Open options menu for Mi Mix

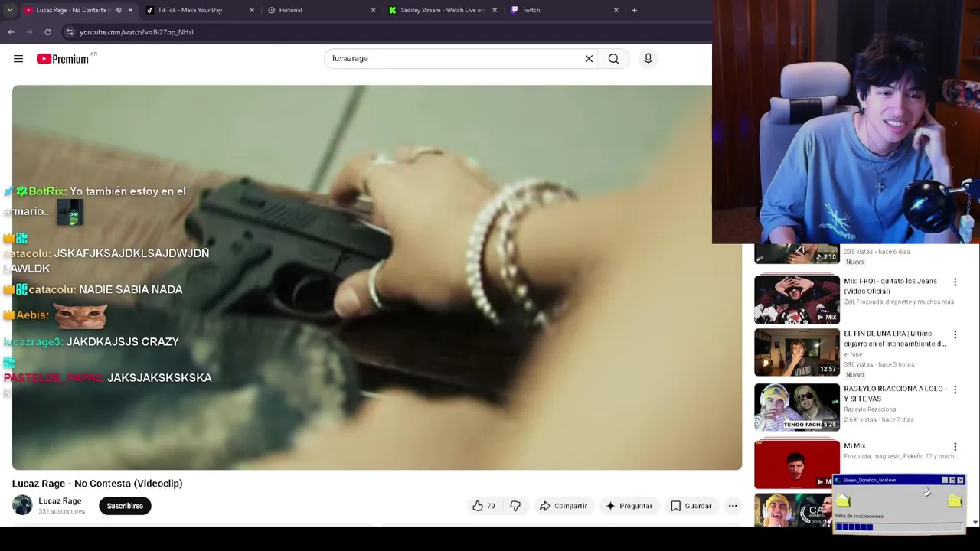pyautogui.click(x=955, y=447)
